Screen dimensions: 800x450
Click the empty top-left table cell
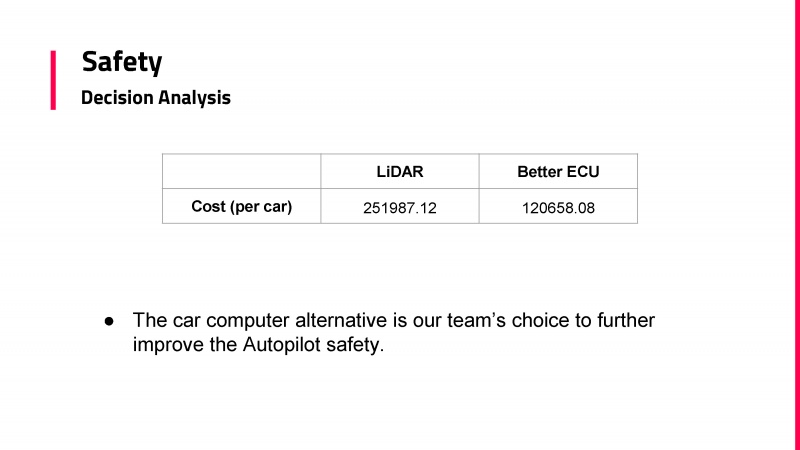point(242,171)
